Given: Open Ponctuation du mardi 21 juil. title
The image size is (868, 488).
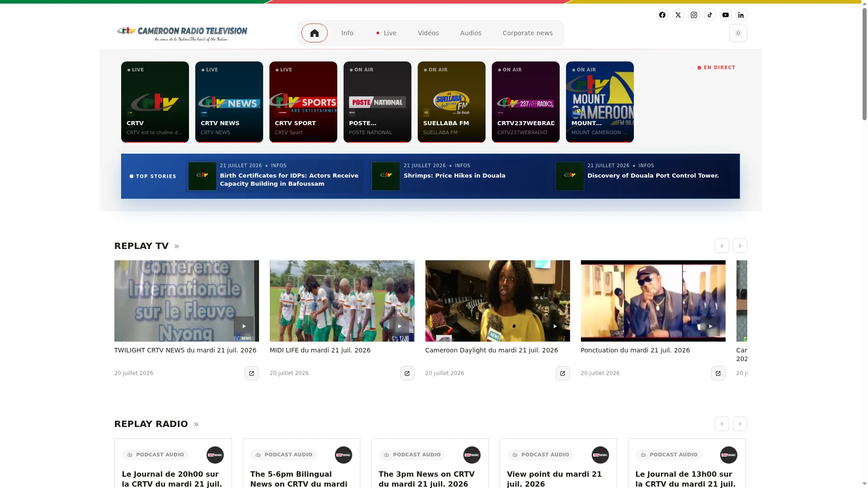Looking at the screenshot, I should pyautogui.click(x=635, y=350).
